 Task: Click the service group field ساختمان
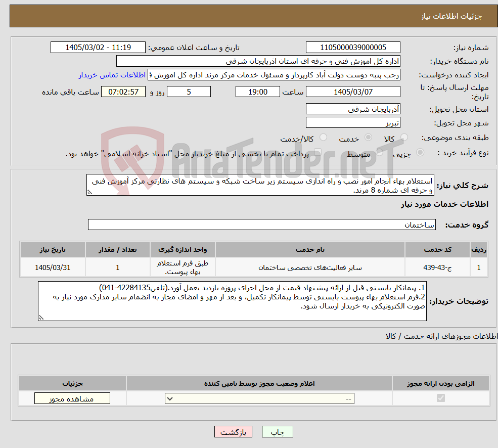click(x=262, y=225)
